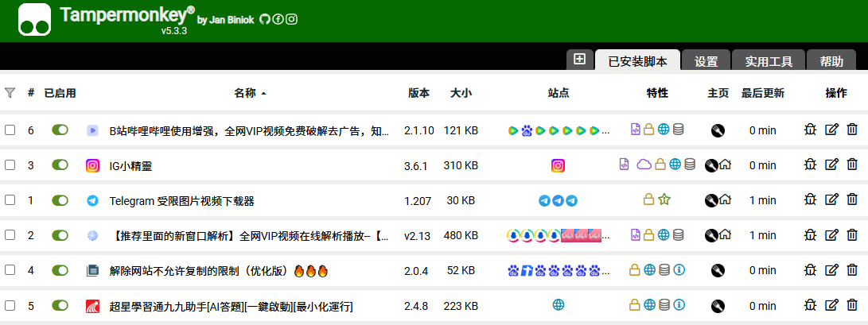The width and height of the screenshot is (868, 325).
Task: Select checkbox for the 解除网站不允许复制 script
Action: (x=10, y=270)
